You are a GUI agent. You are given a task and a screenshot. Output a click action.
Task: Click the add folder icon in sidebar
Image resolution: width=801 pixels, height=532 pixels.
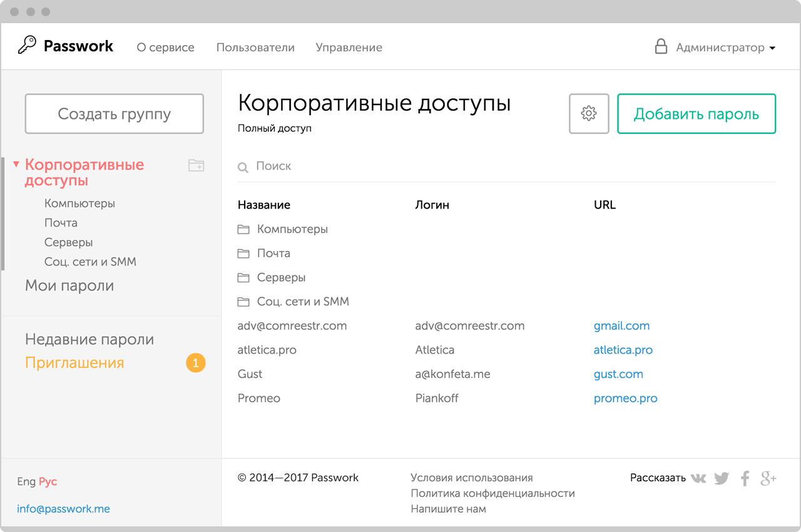click(196, 165)
